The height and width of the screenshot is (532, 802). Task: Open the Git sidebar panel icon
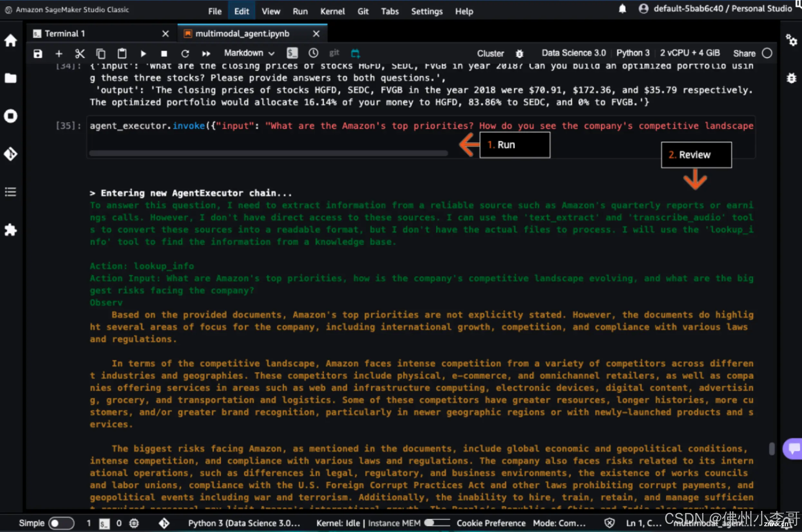click(11, 154)
